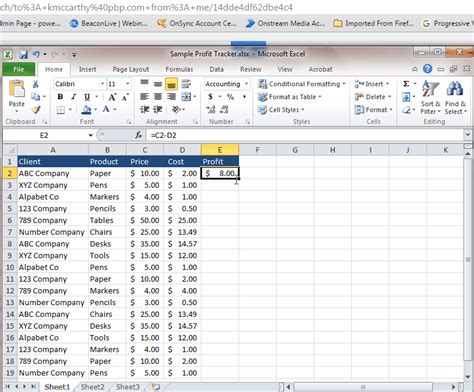Open the Font Color dropdown arrow

click(x=115, y=109)
